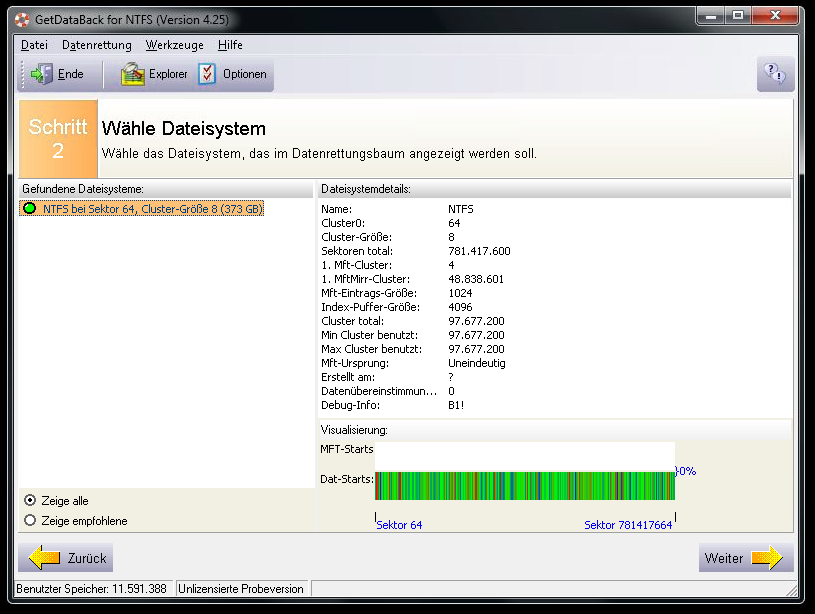Click the Cluster total value 97.677.200

click(476, 321)
